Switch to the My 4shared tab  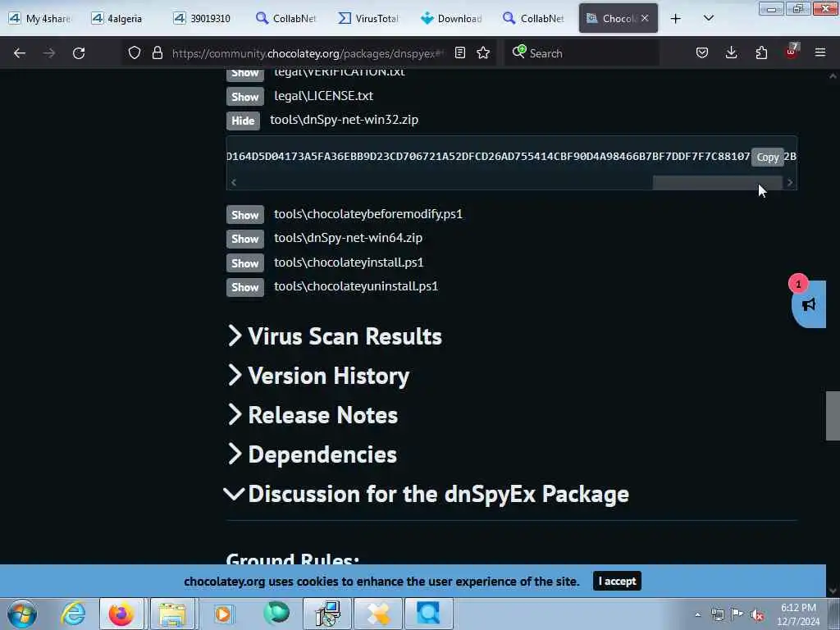pyautogui.click(x=40, y=18)
